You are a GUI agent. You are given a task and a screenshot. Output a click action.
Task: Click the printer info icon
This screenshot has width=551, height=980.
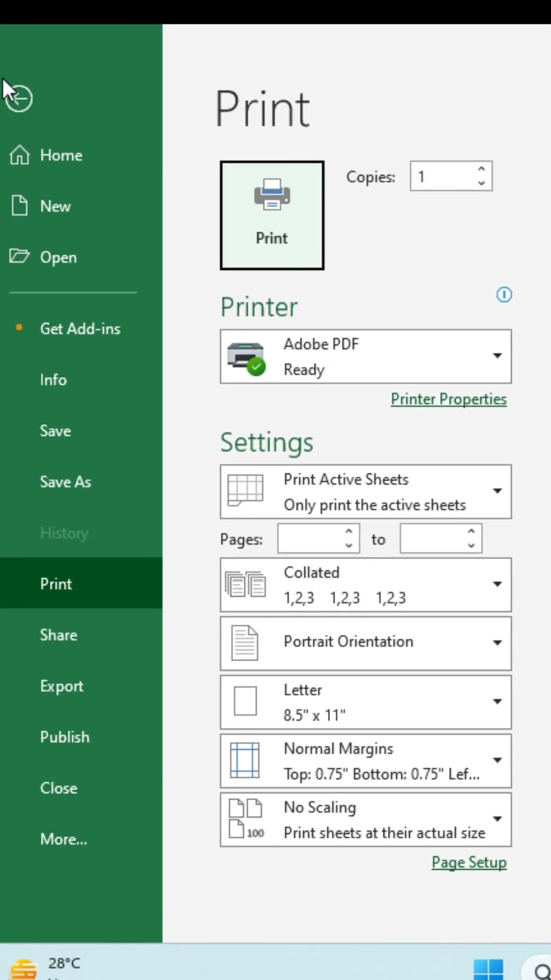pos(504,295)
